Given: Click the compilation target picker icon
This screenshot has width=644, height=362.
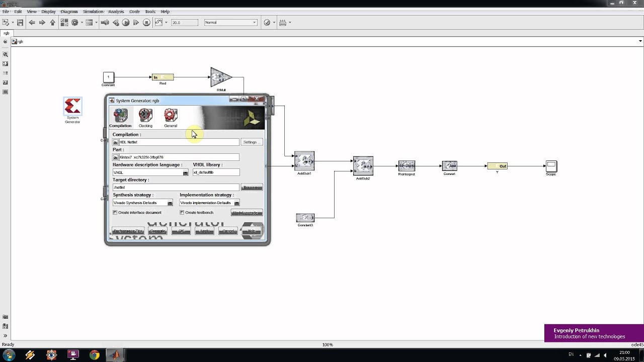Looking at the screenshot, I should tap(115, 142).
